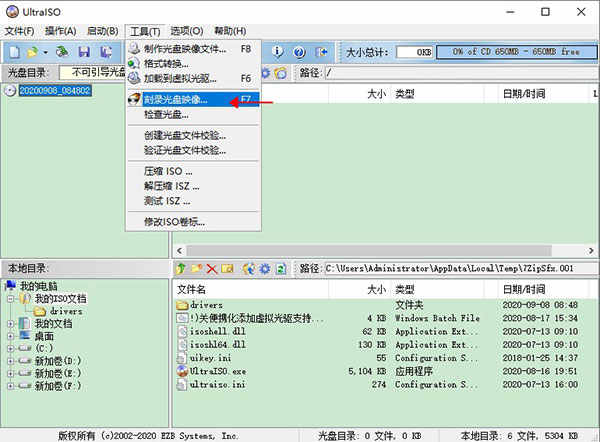Expand the 新加卷(D:) tree node
Viewport: 600px width, 442px height.
point(11,361)
